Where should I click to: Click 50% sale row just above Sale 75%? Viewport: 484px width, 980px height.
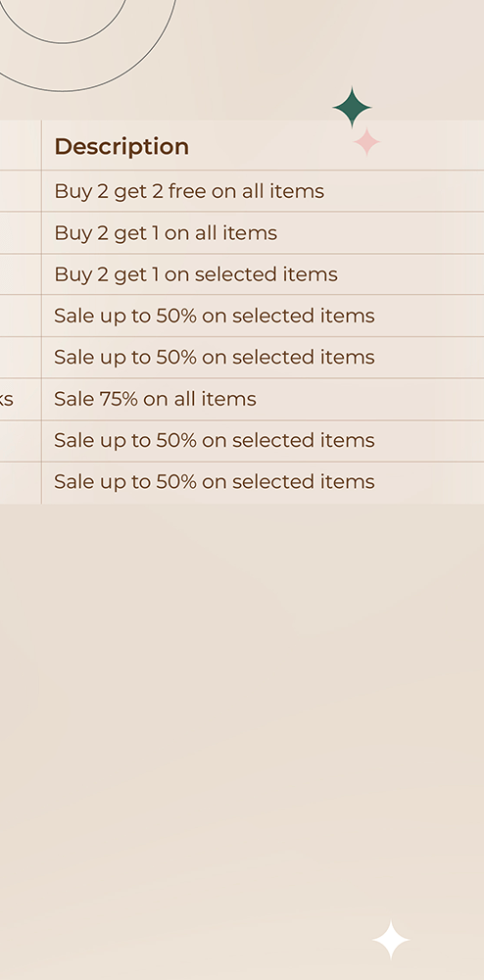(215, 357)
